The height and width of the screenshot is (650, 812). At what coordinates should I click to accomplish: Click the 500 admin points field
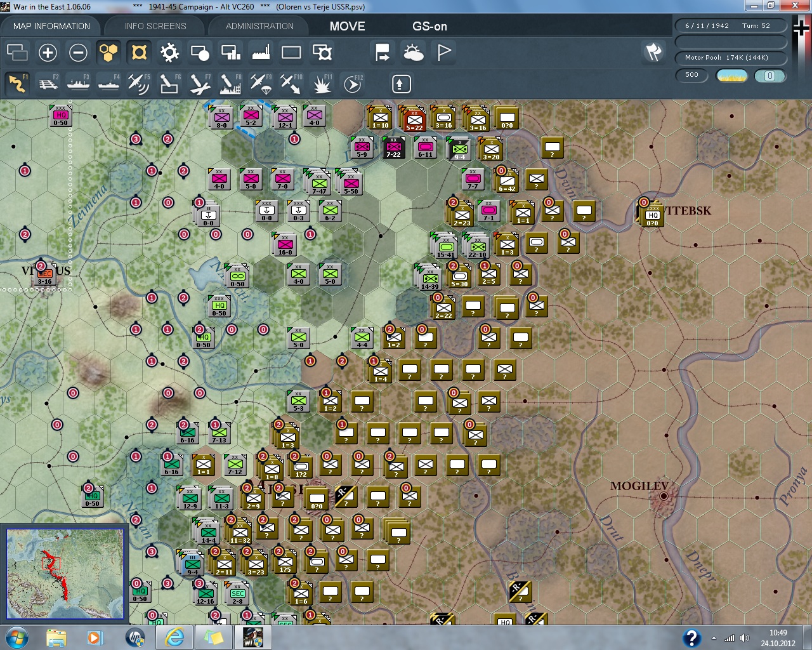(692, 75)
